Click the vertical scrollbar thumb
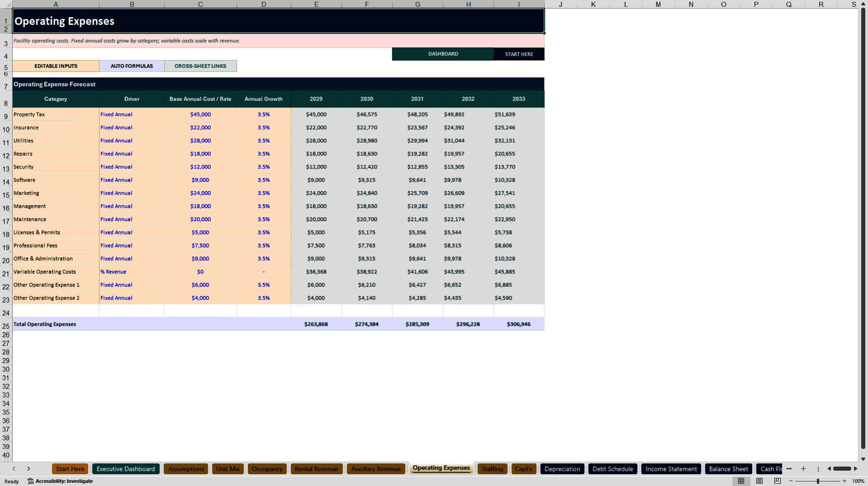This screenshot has width=868, height=486. [x=863, y=228]
